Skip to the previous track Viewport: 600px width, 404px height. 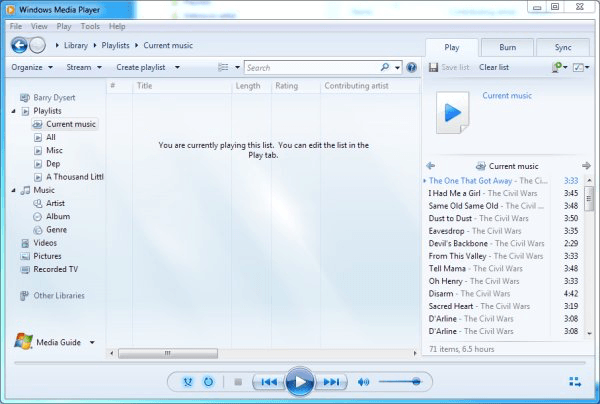[x=269, y=382]
